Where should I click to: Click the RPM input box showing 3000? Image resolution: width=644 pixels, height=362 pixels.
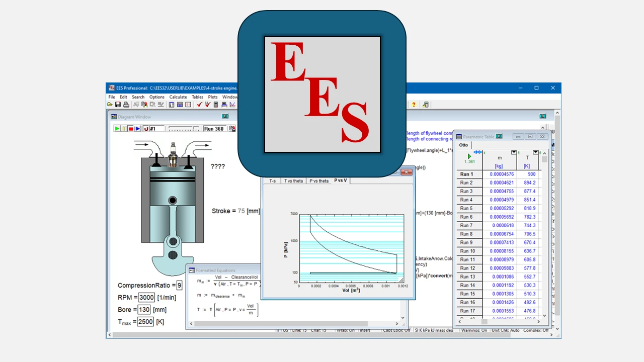146,298
